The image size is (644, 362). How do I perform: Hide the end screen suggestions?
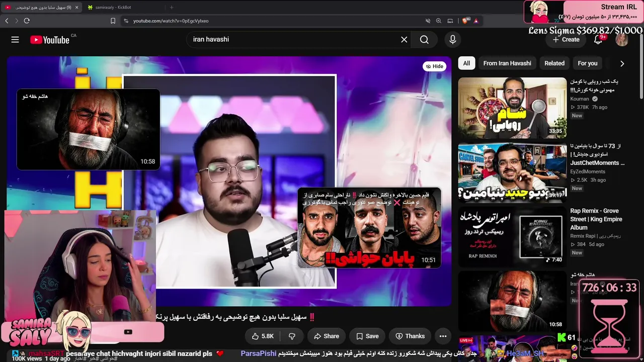coord(435,66)
